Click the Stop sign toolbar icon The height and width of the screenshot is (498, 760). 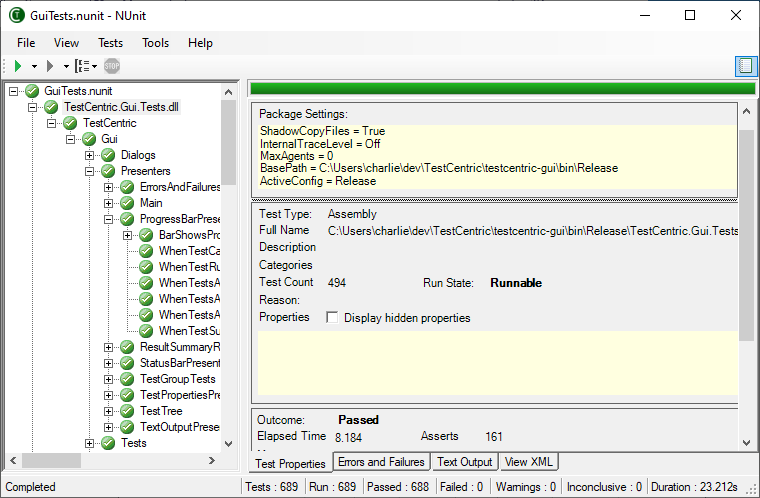(x=112, y=66)
